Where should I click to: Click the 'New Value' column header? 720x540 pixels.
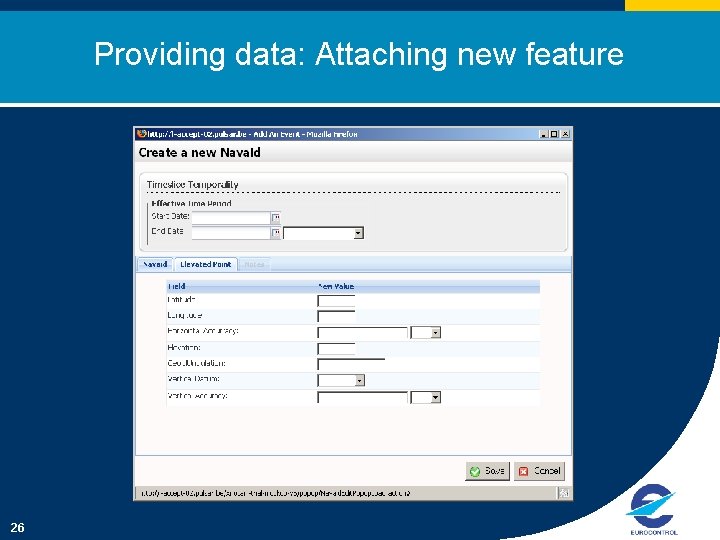click(x=336, y=287)
